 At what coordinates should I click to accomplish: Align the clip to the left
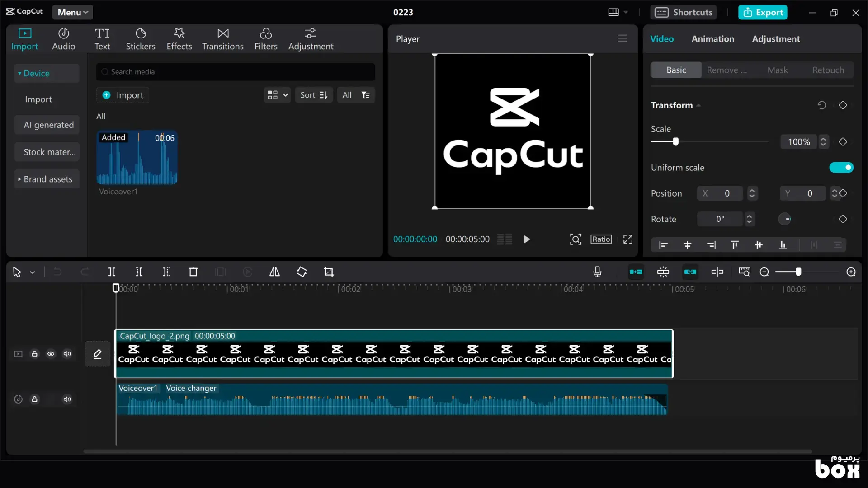663,245
